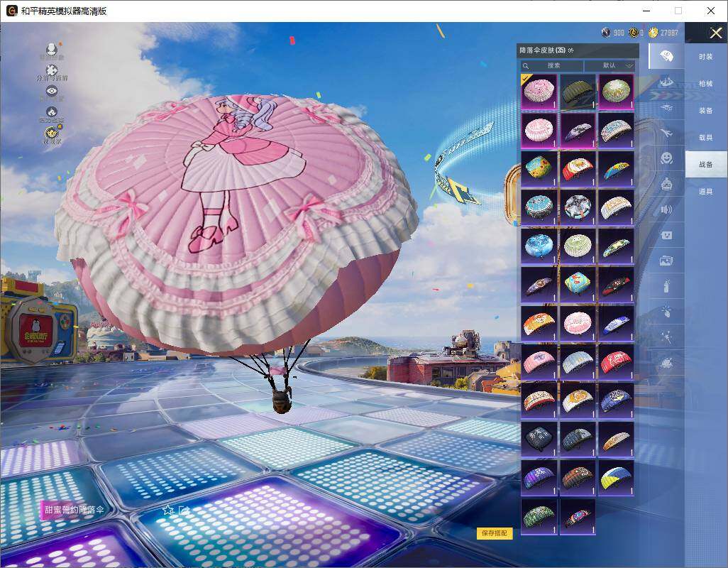The width and height of the screenshot is (728, 568).
Task: Click the yellow 保存搭配 button
Action: click(x=495, y=533)
